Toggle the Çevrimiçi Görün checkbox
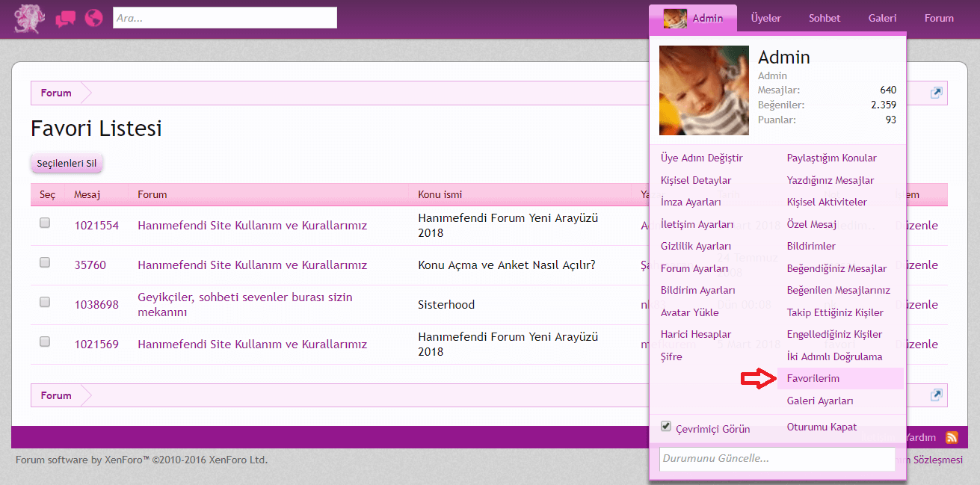The width and height of the screenshot is (980, 485). click(x=666, y=426)
